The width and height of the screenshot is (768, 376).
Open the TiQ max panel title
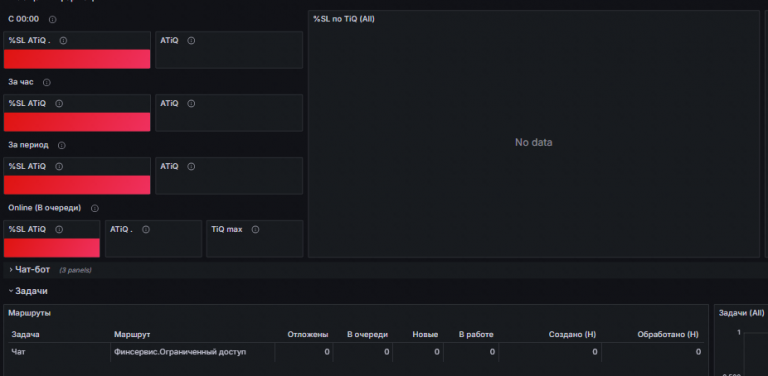coord(227,229)
